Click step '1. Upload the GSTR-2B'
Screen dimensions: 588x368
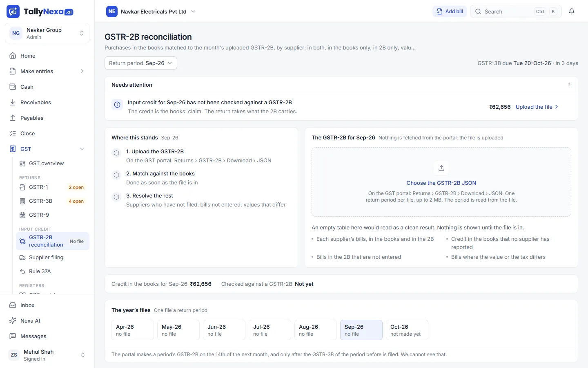click(x=155, y=151)
